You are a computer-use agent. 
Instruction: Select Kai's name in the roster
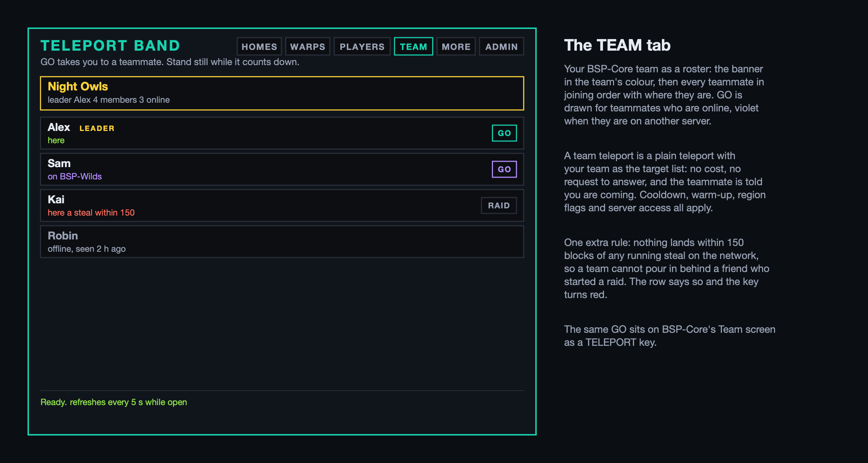pos(56,200)
